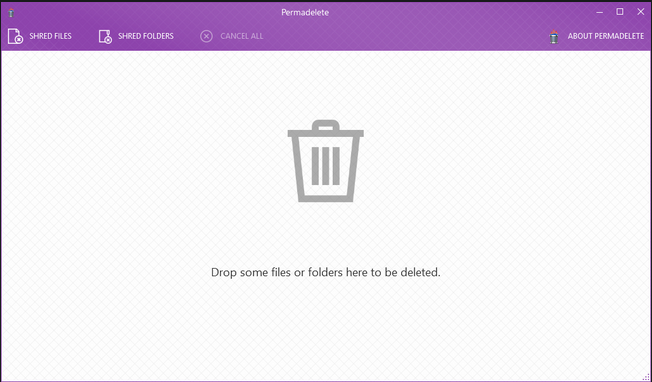The height and width of the screenshot is (382, 652).
Task: Choose the SHRED FOLDERS label
Action: coord(146,36)
